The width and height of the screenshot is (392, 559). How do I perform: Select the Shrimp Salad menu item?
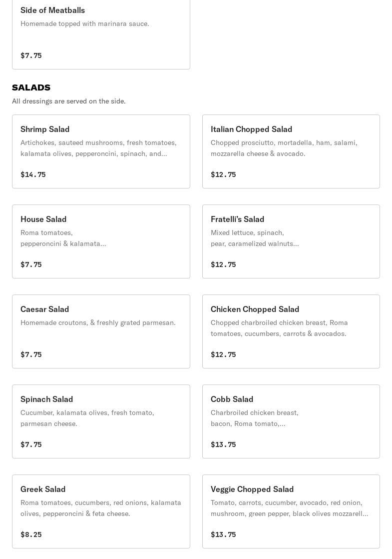[x=101, y=151]
